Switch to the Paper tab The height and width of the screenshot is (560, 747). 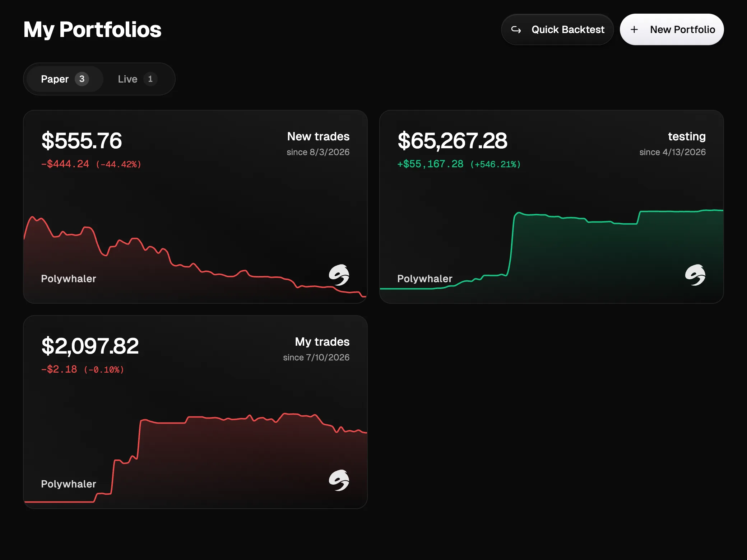point(65,79)
